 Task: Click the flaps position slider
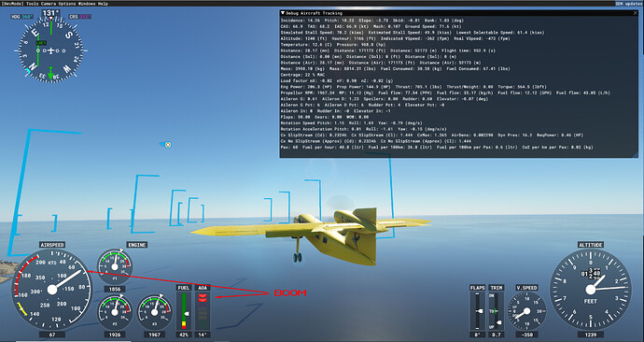[x=477, y=311]
